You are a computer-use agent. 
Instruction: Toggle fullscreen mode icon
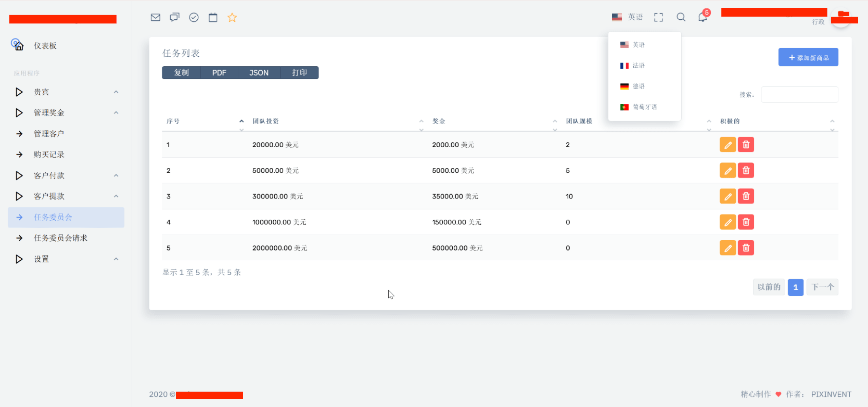tap(658, 17)
